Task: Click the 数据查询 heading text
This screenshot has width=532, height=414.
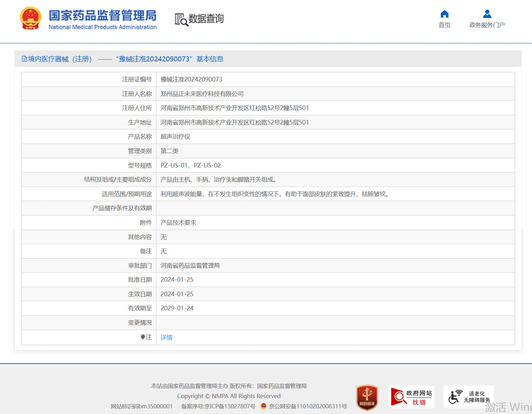Action: point(206,19)
